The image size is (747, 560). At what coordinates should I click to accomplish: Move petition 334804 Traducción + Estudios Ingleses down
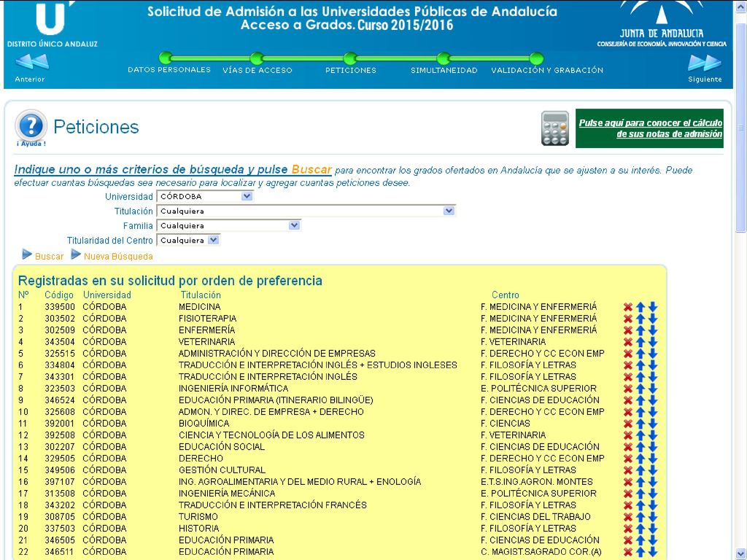click(653, 365)
